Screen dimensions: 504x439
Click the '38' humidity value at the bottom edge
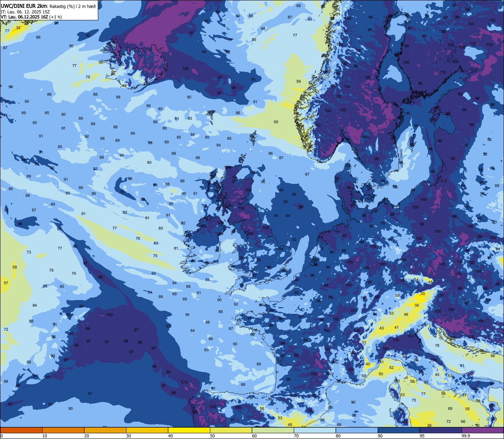tap(429, 426)
